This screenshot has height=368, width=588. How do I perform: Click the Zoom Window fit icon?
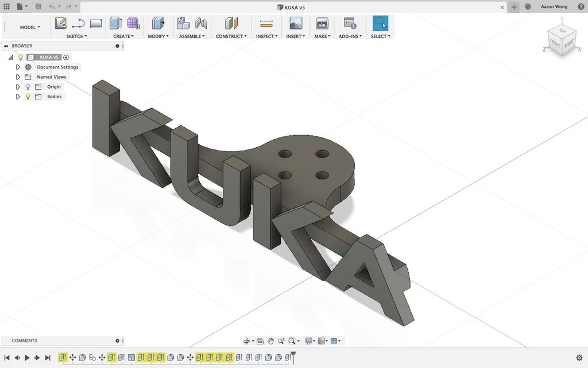click(292, 341)
